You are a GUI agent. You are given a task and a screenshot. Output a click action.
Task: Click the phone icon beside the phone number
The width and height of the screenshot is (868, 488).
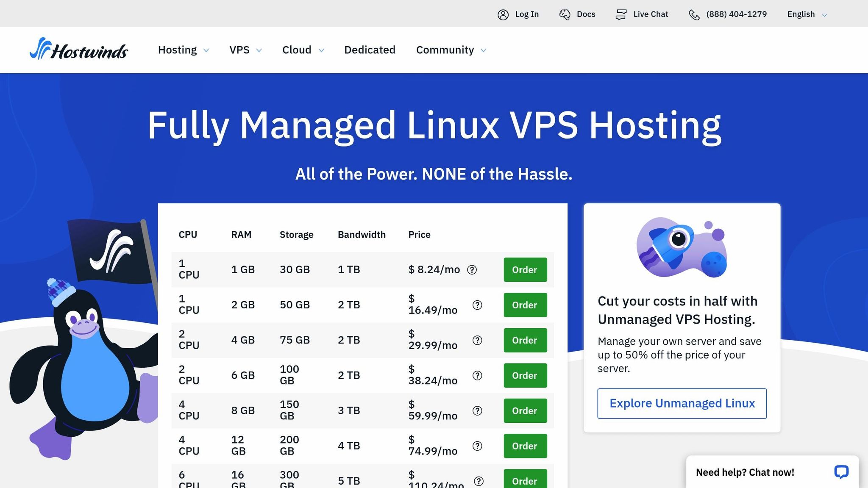(x=694, y=14)
